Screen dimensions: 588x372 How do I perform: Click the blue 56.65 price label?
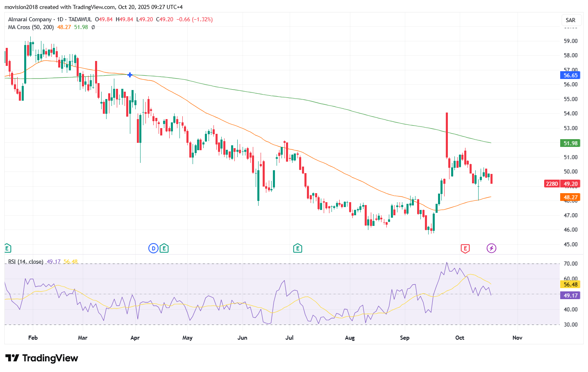570,75
